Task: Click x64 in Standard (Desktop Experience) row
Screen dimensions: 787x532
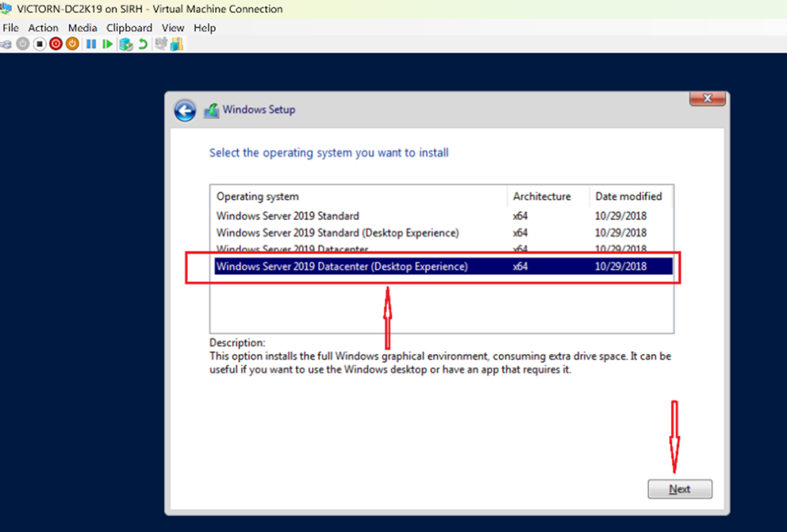Action: click(x=520, y=233)
